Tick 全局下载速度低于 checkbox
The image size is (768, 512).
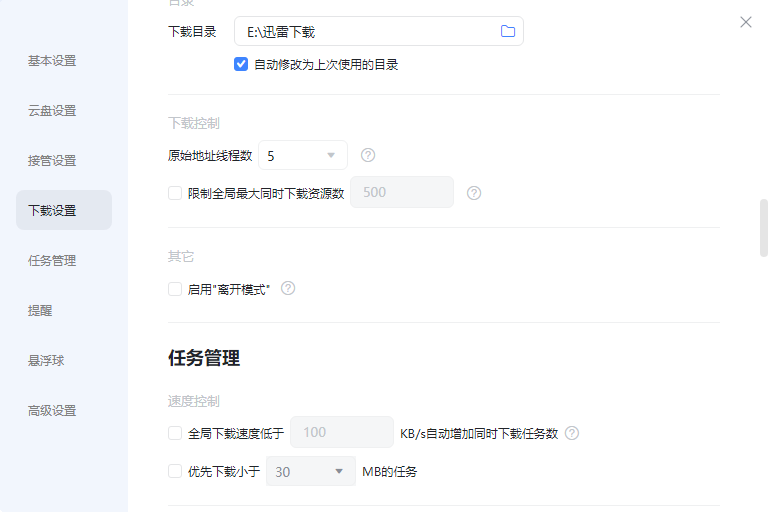pos(175,433)
